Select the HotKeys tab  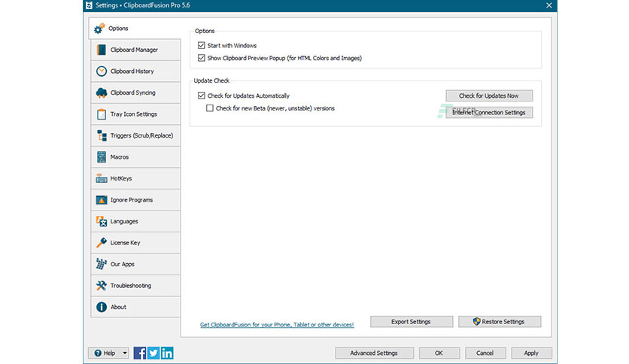click(135, 178)
